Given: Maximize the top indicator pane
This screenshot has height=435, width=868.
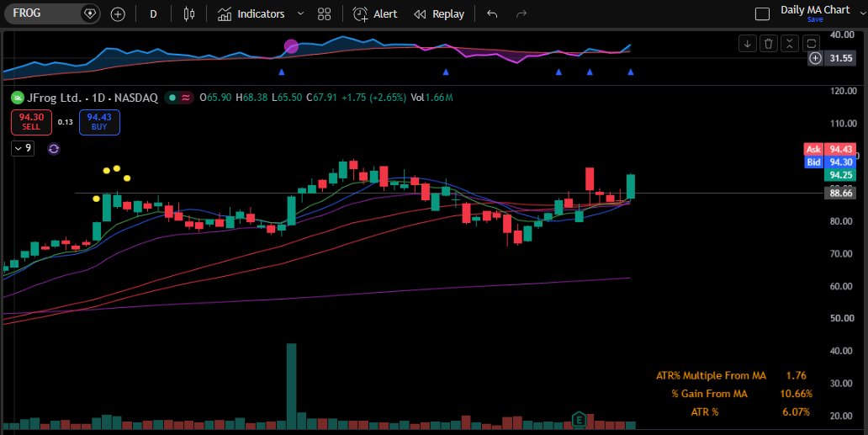Looking at the screenshot, I should pyautogui.click(x=811, y=43).
